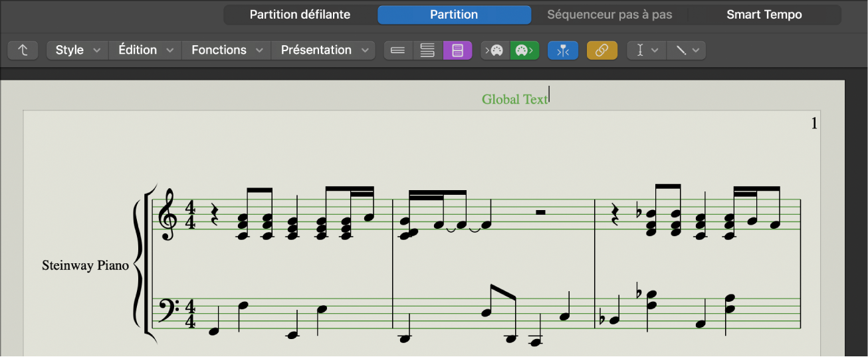Expand the Fonctions menu
The height and width of the screenshot is (359, 868).
(x=227, y=51)
